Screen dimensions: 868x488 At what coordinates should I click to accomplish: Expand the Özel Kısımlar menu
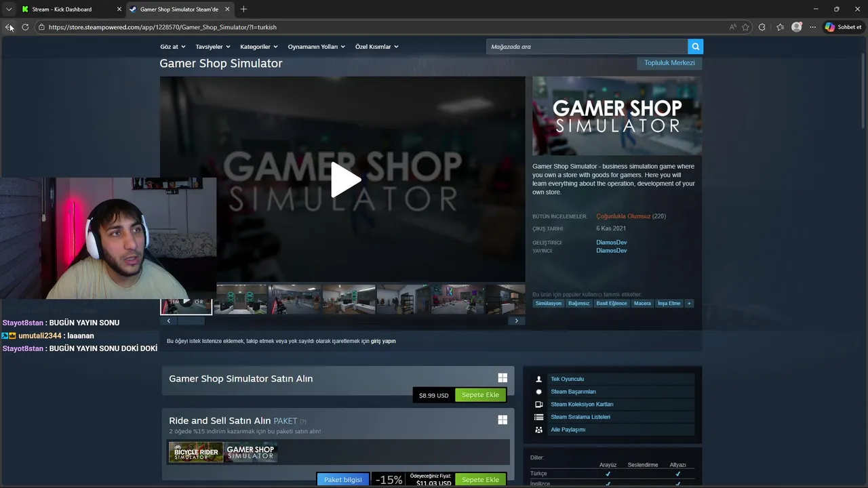(x=377, y=47)
